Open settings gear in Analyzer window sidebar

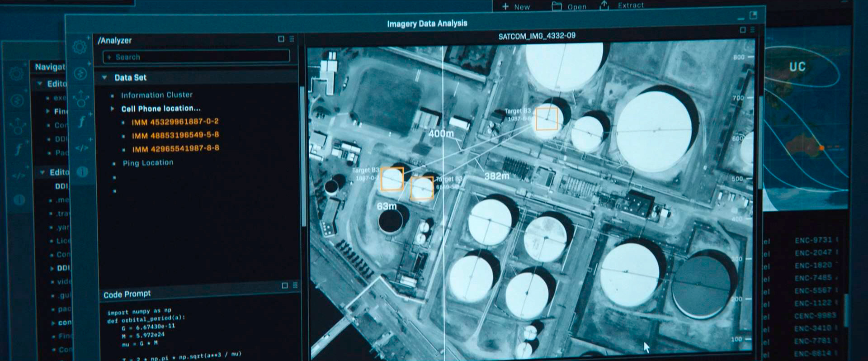point(80,47)
